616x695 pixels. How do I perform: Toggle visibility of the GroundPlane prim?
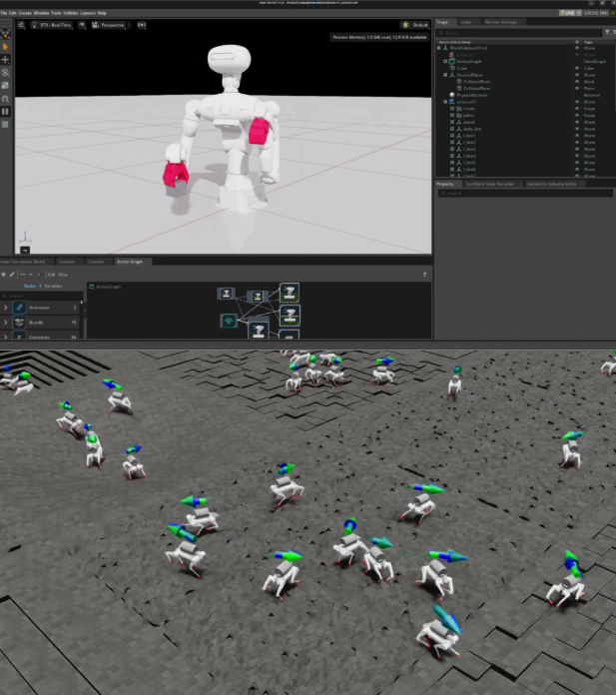click(577, 75)
